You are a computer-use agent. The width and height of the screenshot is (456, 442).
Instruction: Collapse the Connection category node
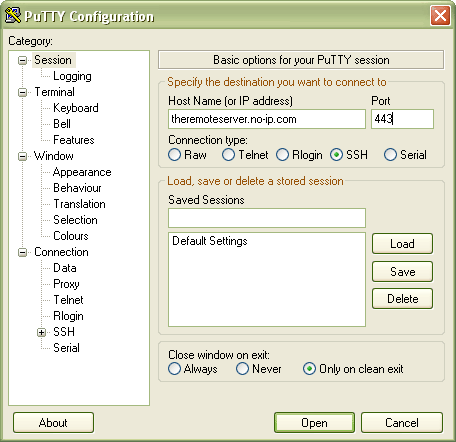(x=23, y=252)
